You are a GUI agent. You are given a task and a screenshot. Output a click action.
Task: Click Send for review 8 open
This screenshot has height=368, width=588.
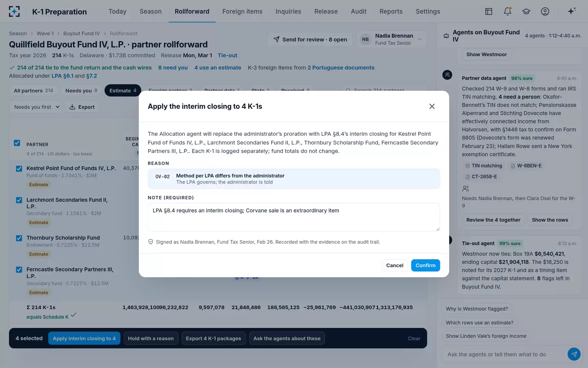click(x=310, y=39)
